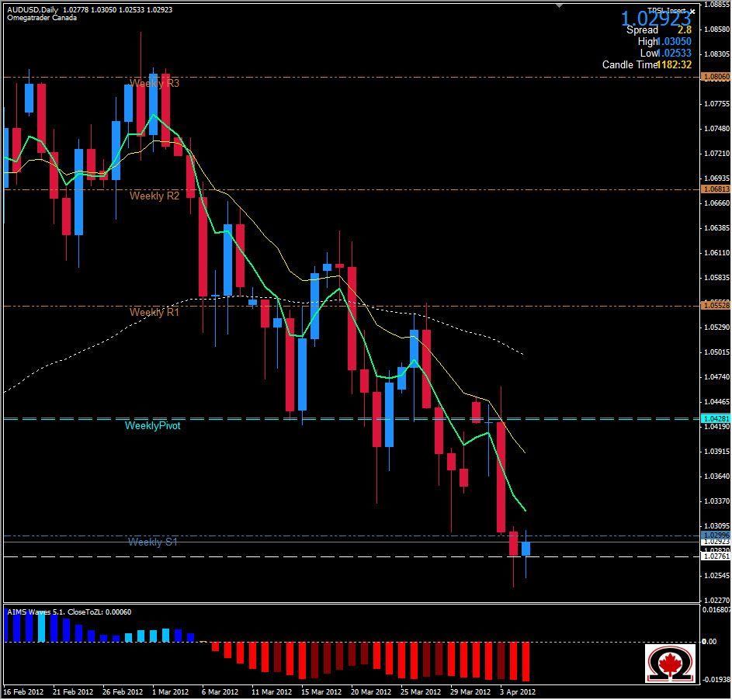Select the Weekly R2 resistance label

[154, 196]
